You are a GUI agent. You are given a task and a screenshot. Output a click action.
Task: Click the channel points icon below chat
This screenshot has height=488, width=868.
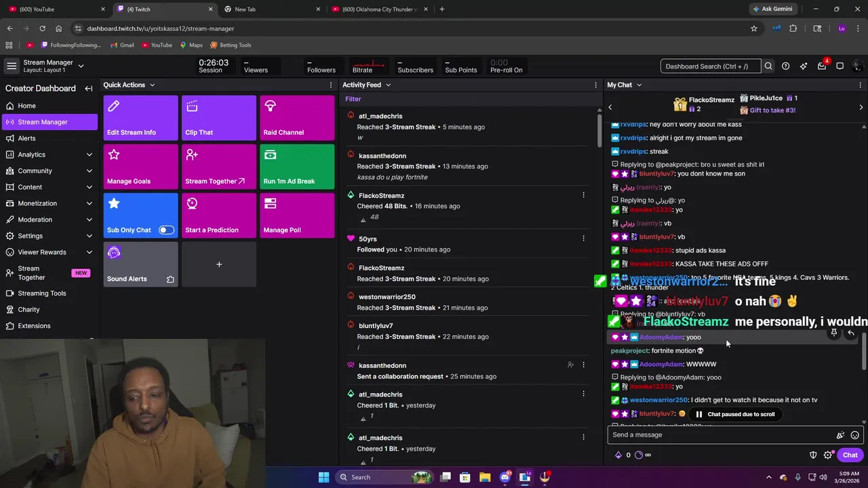pos(638,455)
